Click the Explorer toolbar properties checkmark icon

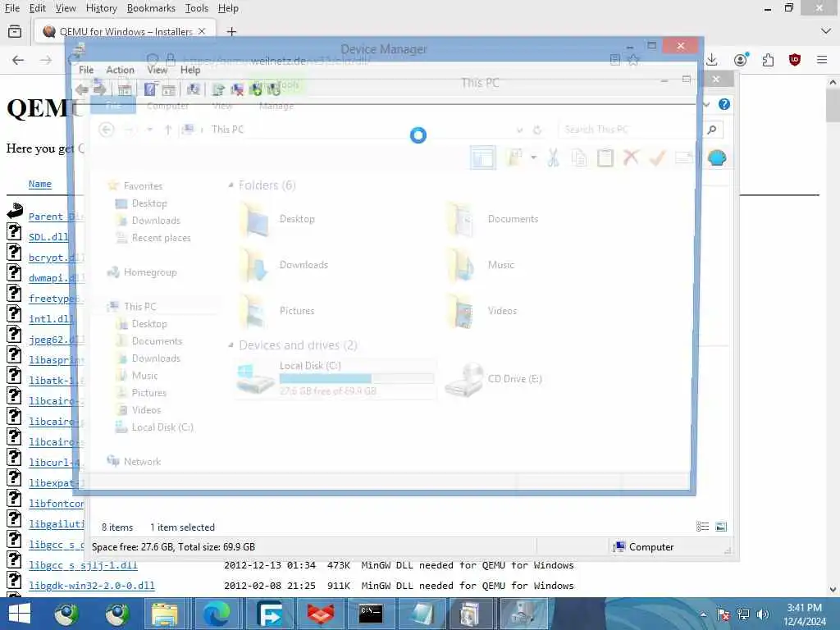(657, 158)
